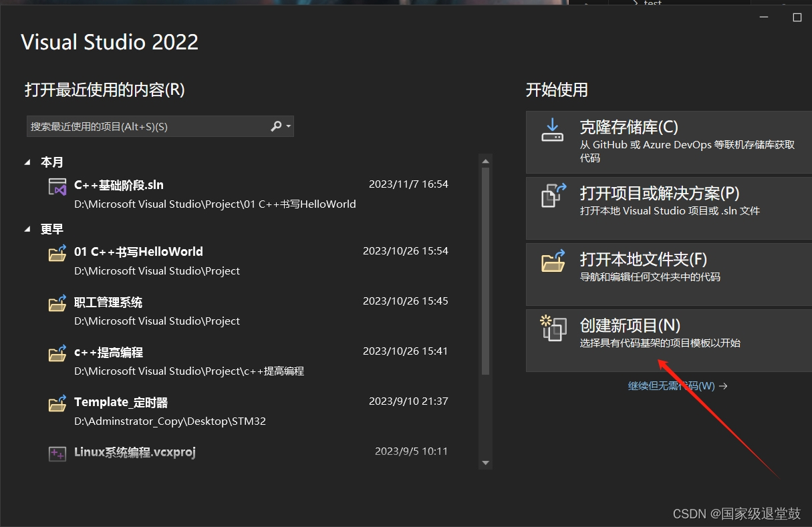Open the 克隆存储库(C) option
This screenshot has height=527, width=812.
click(x=668, y=142)
